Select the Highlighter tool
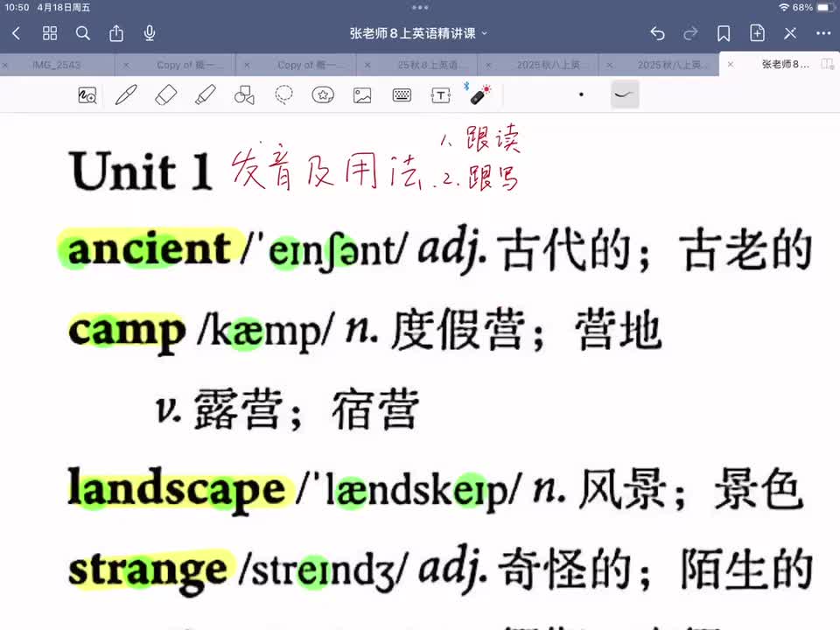 tap(205, 94)
